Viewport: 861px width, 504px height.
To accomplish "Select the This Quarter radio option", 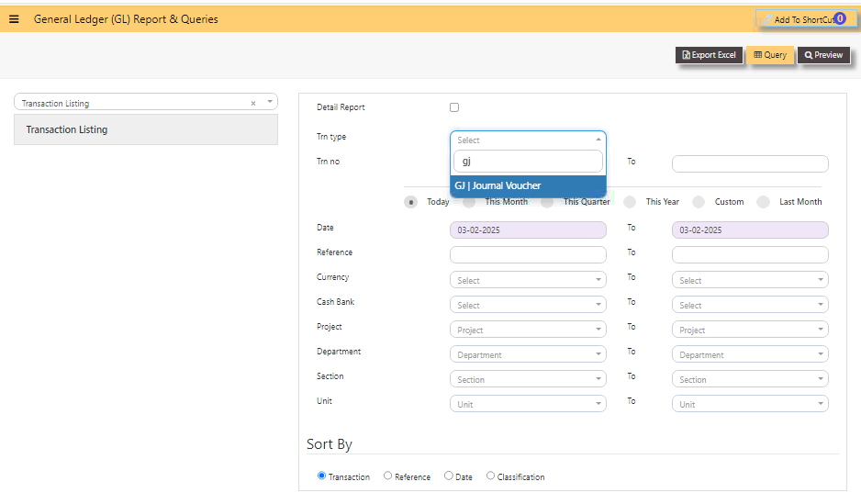I will click(x=547, y=202).
